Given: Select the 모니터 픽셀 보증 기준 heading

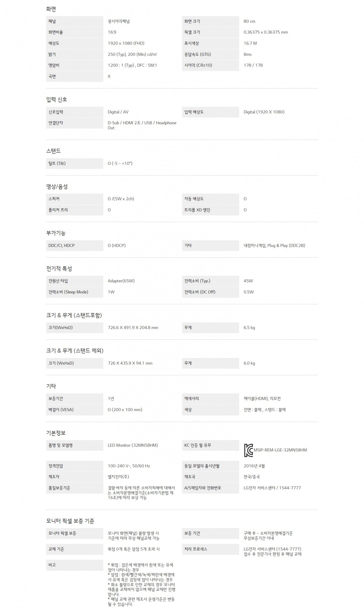Looking at the screenshot, I should (70, 521).
